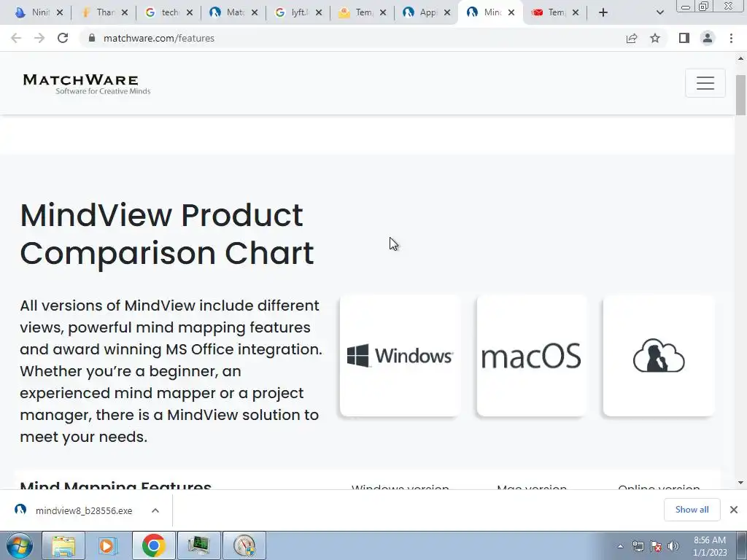
Task: Click the padlock site info icon
Action: click(91, 38)
